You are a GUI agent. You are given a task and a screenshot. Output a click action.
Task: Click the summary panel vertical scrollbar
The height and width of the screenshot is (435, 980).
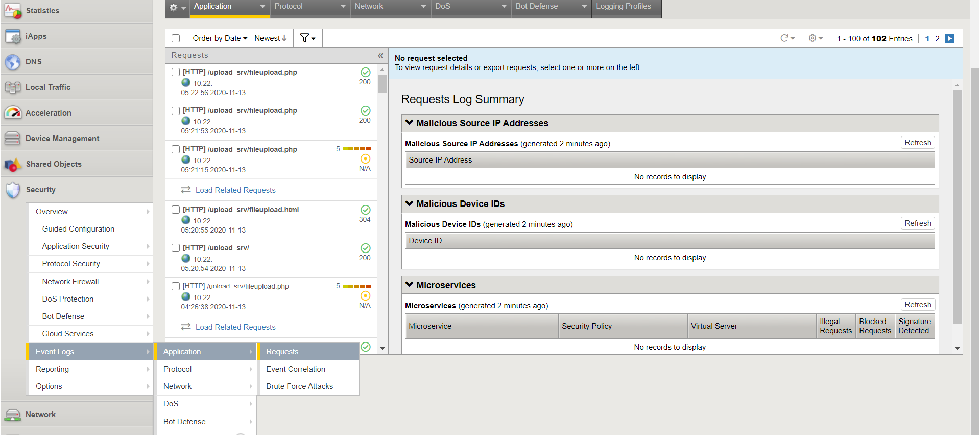click(957, 204)
